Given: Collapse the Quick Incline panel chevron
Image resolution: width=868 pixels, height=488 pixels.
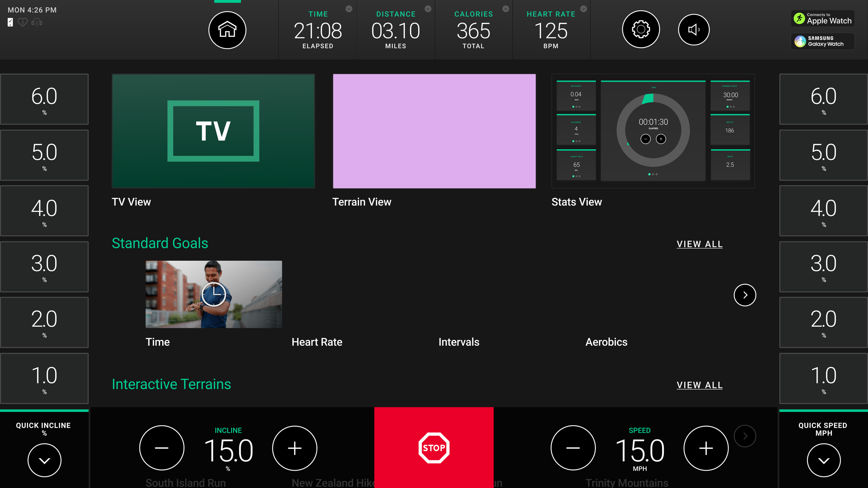Looking at the screenshot, I should [x=44, y=460].
